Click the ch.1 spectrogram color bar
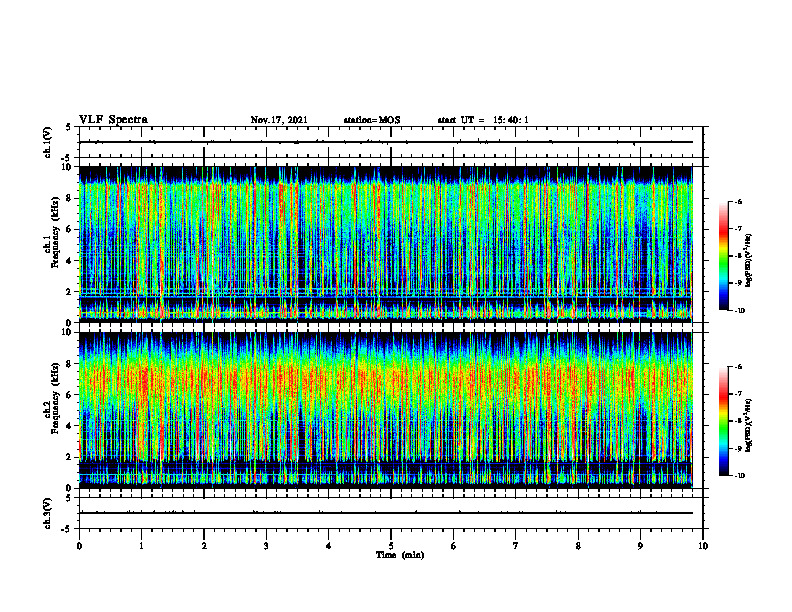The image size is (792, 612). tap(723, 256)
